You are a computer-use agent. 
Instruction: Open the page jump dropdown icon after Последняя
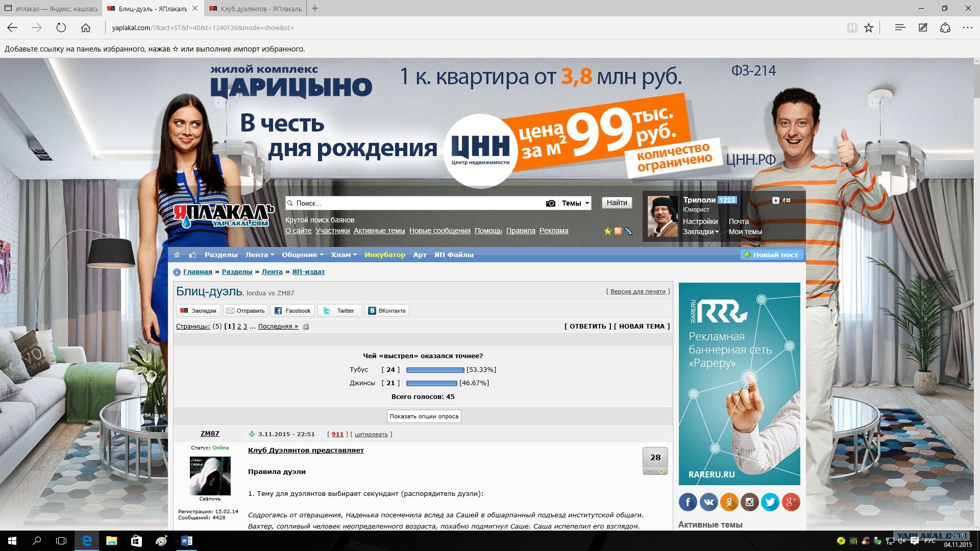pos(306,327)
